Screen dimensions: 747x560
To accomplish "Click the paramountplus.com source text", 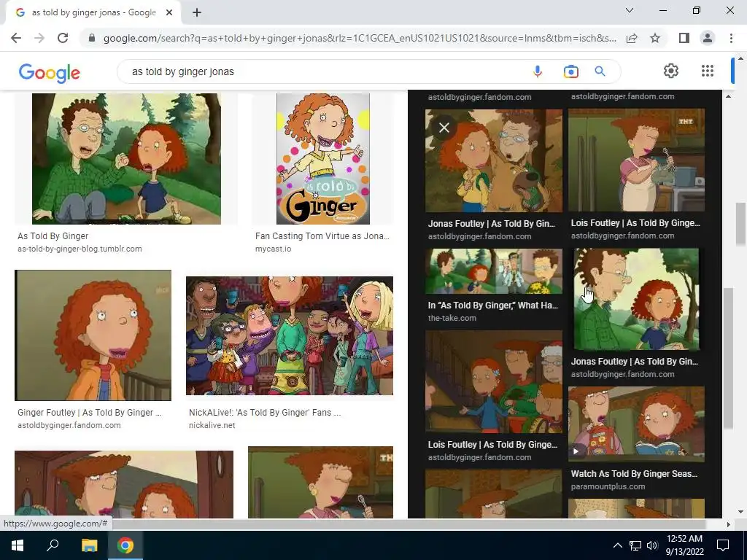I will click(x=608, y=486).
